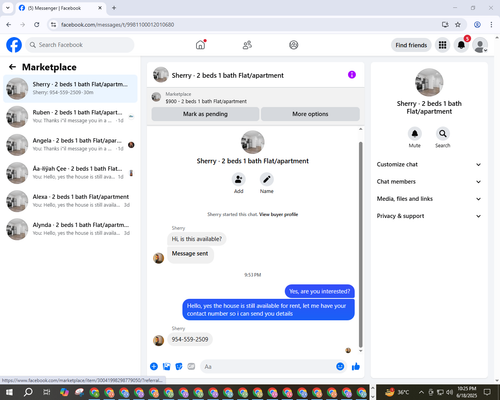Viewport: 500px width, 400px height.
Task: Click the GIF icon in composer
Action: 191,367
